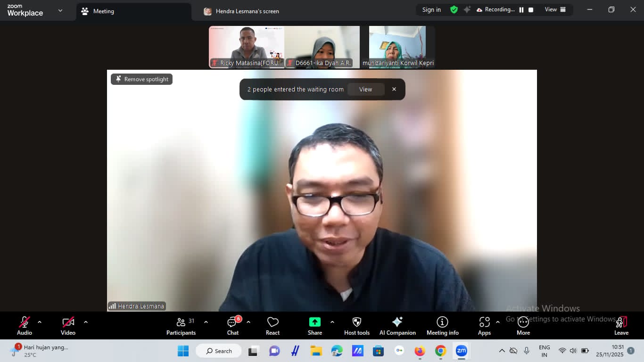The height and width of the screenshot is (362, 644).
Task: Open the Participants panel
Action: pos(181,326)
